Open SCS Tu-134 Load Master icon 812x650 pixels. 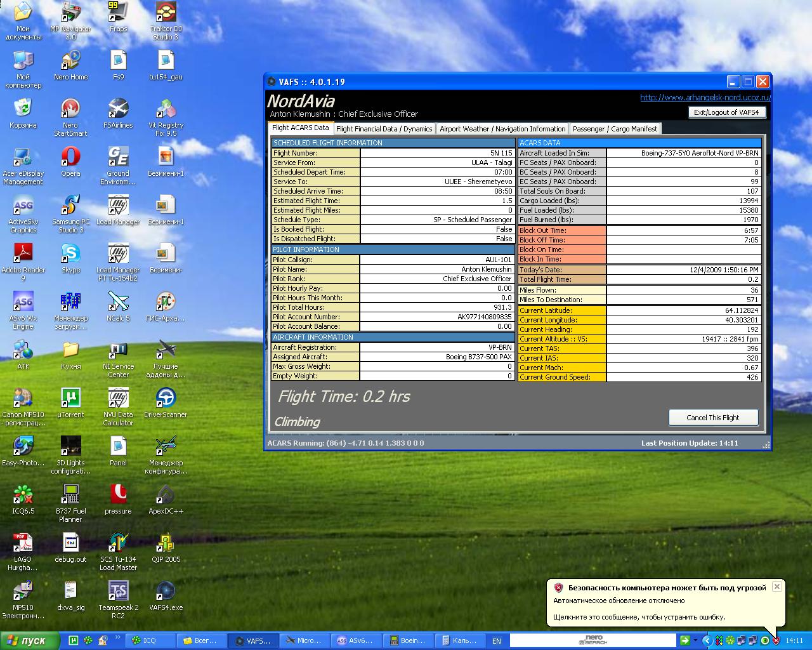click(x=118, y=552)
